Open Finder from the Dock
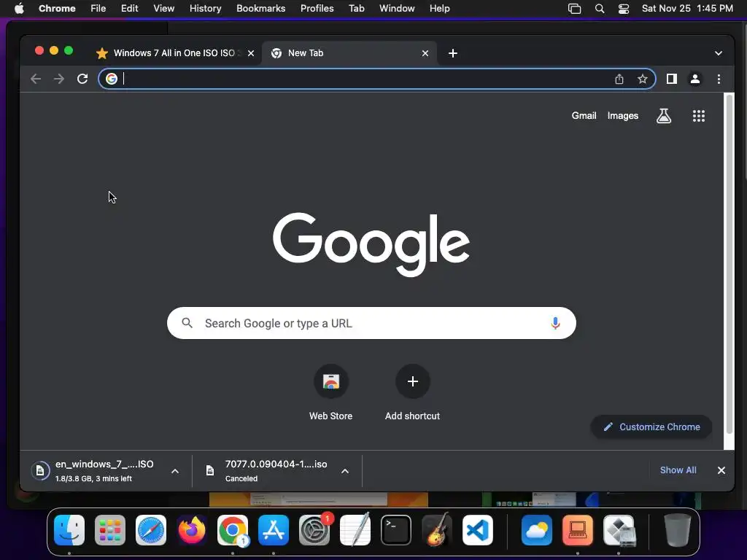 pyautogui.click(x=69, y=530)
